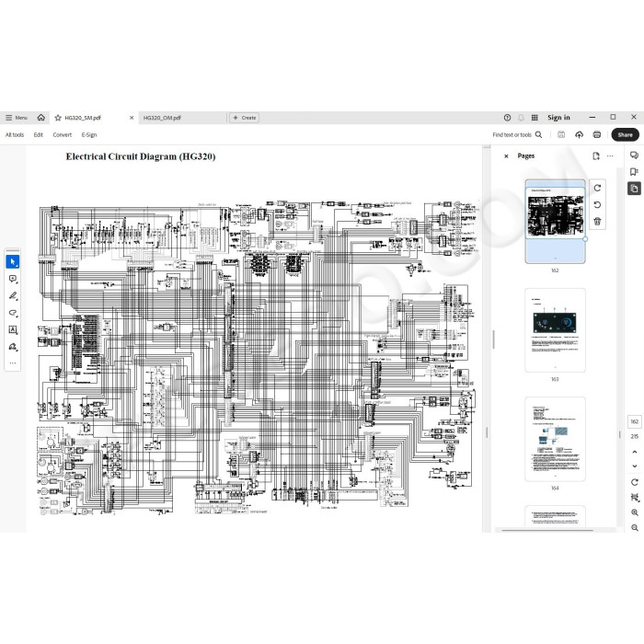Screen dimensions: 644x644
Task: Click the cloud upload icon
Action: point(579,134)
